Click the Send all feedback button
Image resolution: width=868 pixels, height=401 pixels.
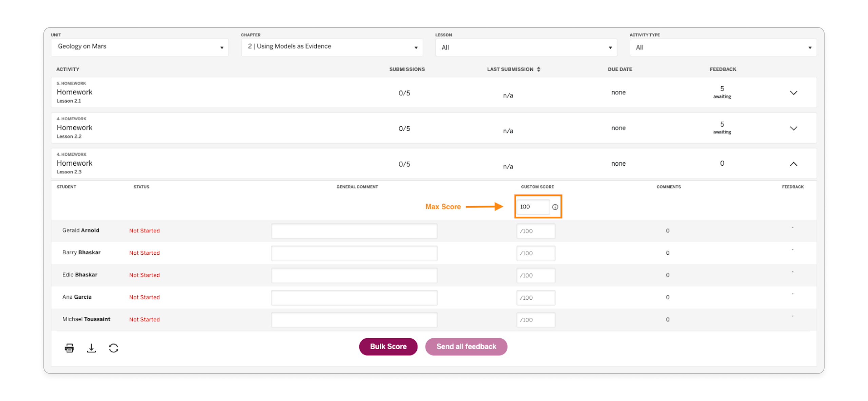click(x=466, y=346)
